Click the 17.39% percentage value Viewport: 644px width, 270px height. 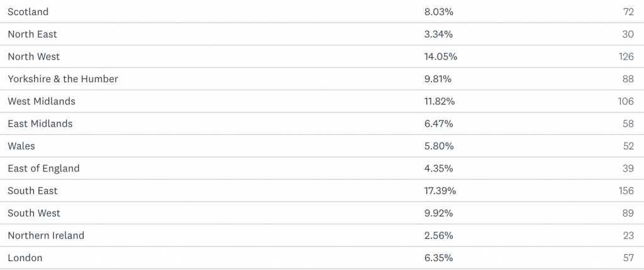441,190
